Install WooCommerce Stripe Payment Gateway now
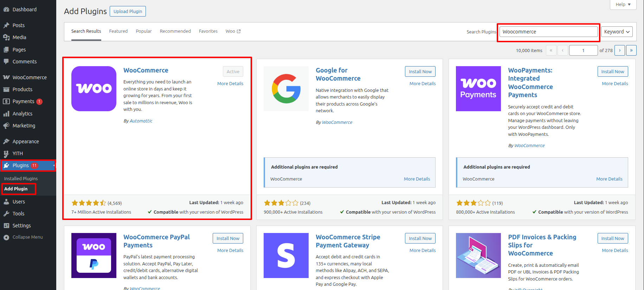The width and height of the screenshot is (644, 290). 420,238
